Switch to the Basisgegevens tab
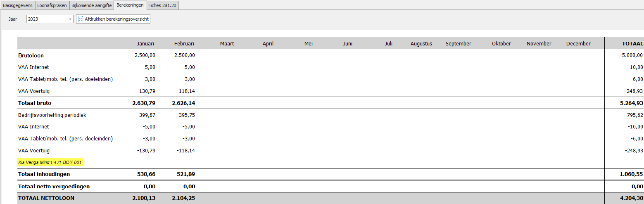This screenshot has width=644, height=204. [18, 5]
